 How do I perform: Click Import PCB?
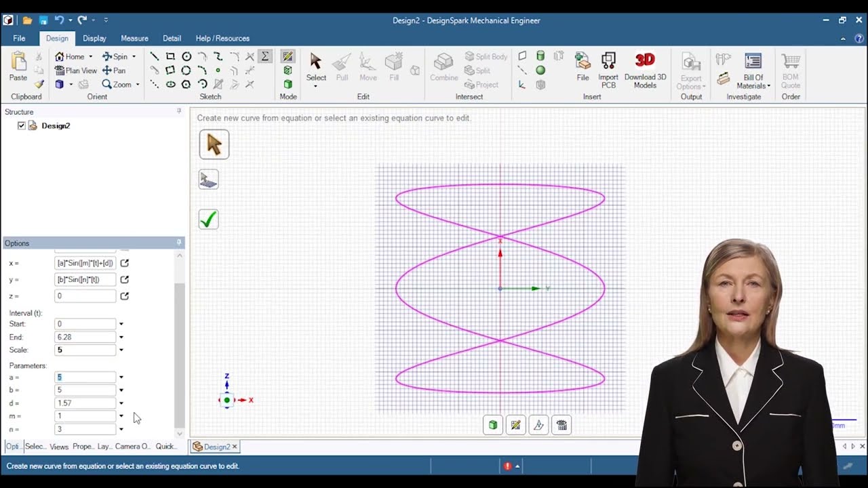click(x=608, y=70)
